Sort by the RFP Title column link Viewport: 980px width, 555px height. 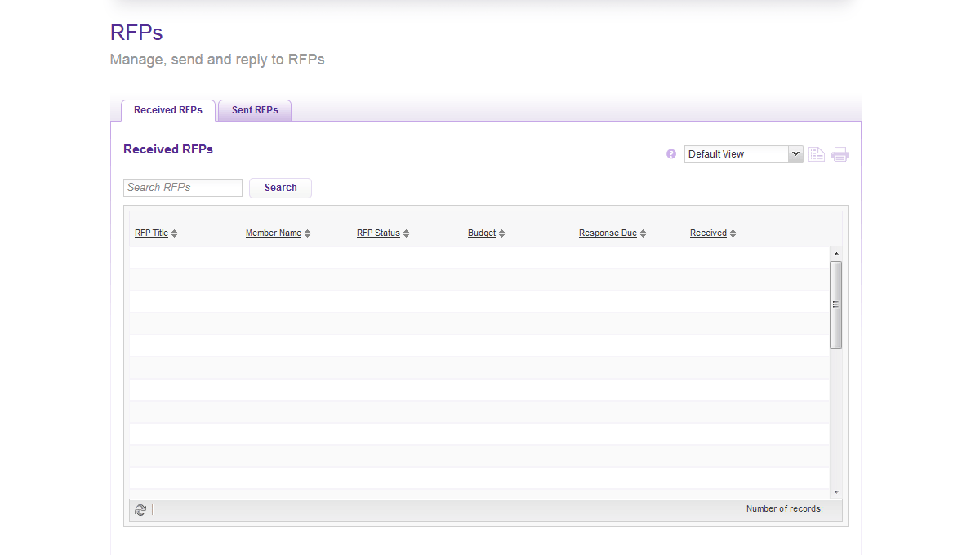[x=151, y=233]
